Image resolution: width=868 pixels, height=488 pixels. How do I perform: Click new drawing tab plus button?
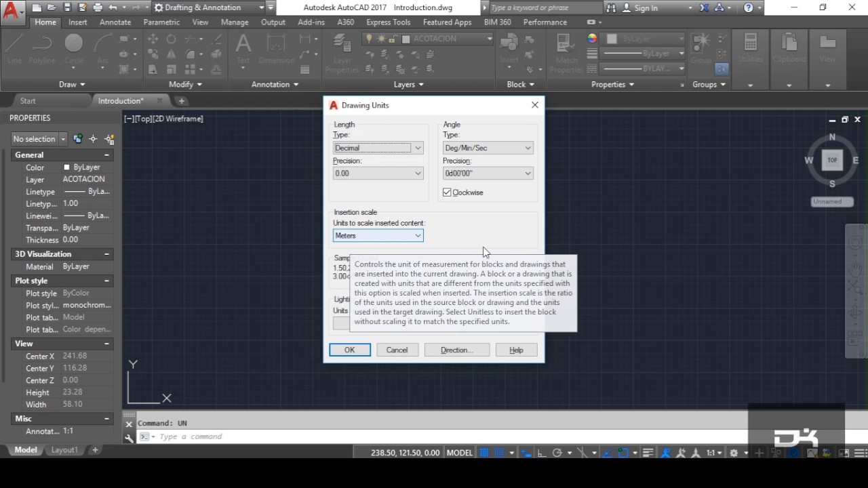click(182, 101)
